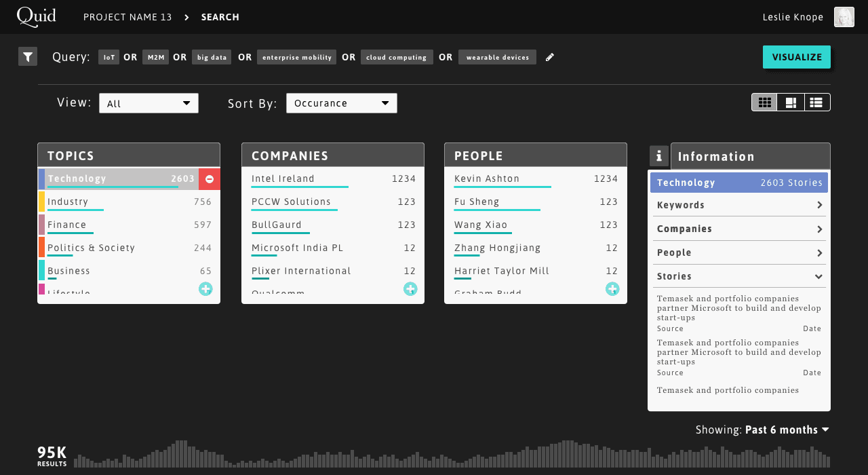This screenshot has width=868, height=475.
Task: Open the filter funnel icon
Action: [x=27, y=57]
